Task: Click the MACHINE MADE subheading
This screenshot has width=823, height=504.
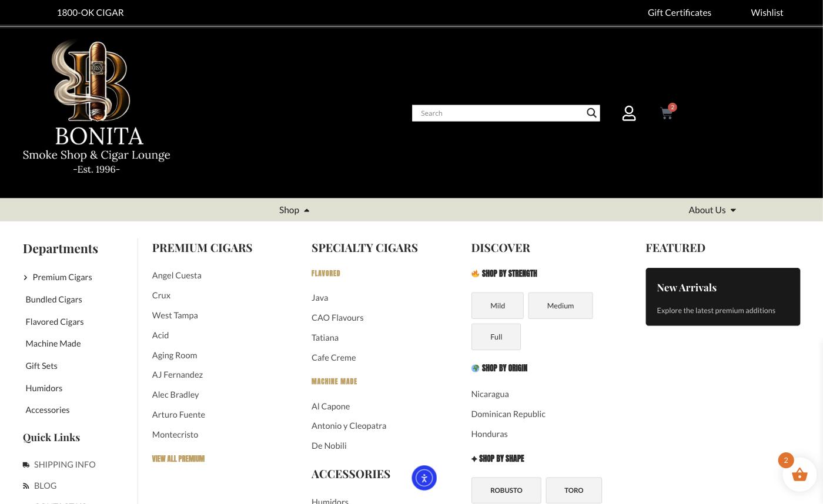Action: click(334, 382)
